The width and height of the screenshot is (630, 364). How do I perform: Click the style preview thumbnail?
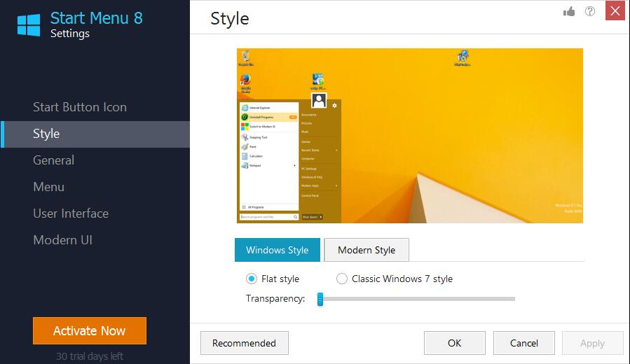click(x=410, y=136)
